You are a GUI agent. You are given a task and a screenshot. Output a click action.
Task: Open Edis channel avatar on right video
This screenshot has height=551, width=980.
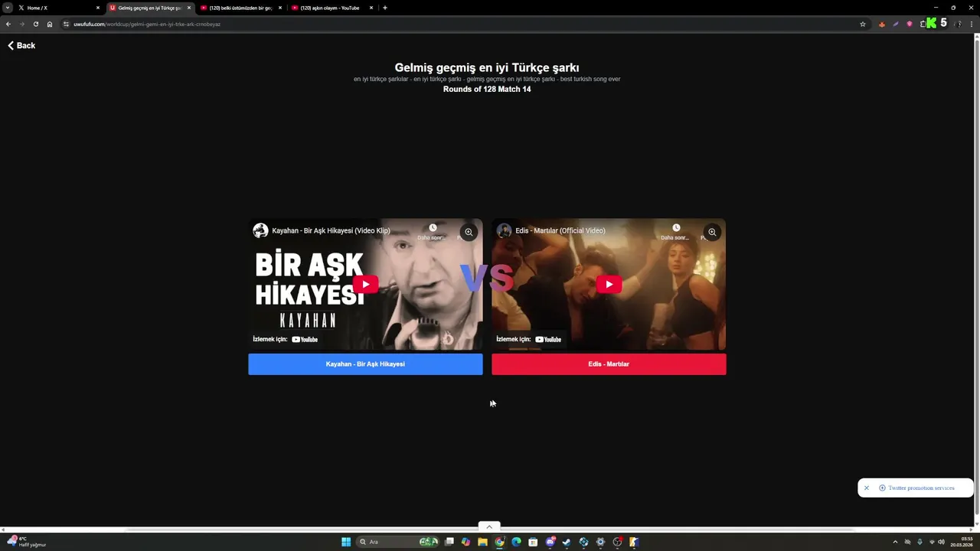point(504,230)
